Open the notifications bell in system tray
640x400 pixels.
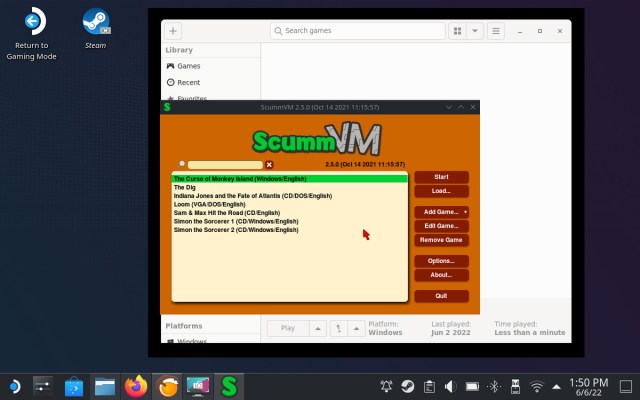click(x=386, y=386)
